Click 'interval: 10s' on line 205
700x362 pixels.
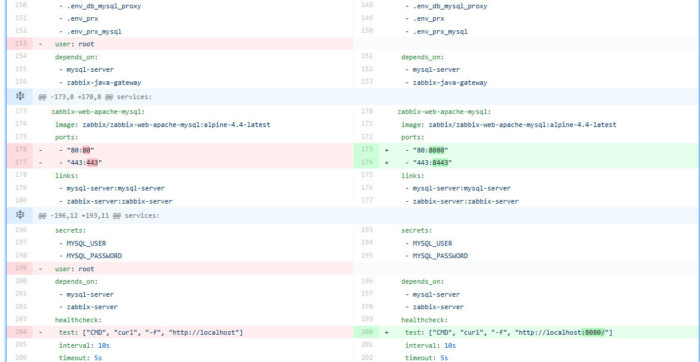pyautogui.click(x=84, y=345)
